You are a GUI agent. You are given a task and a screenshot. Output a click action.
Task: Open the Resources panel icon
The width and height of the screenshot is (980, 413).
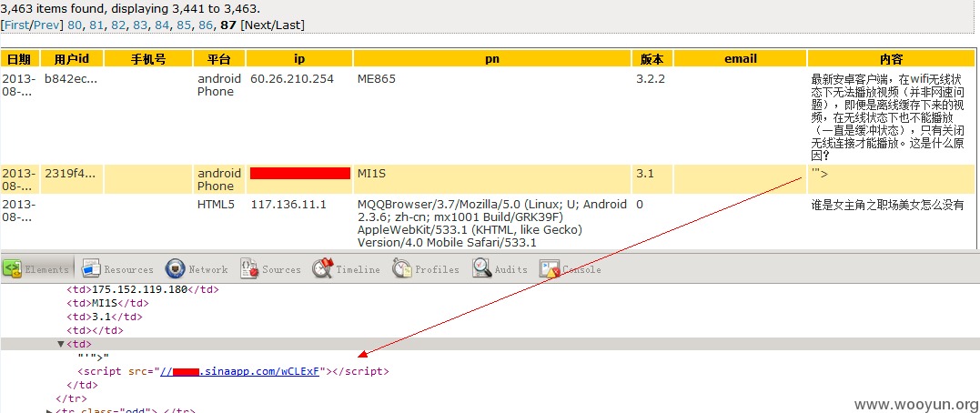click(91, 268)
